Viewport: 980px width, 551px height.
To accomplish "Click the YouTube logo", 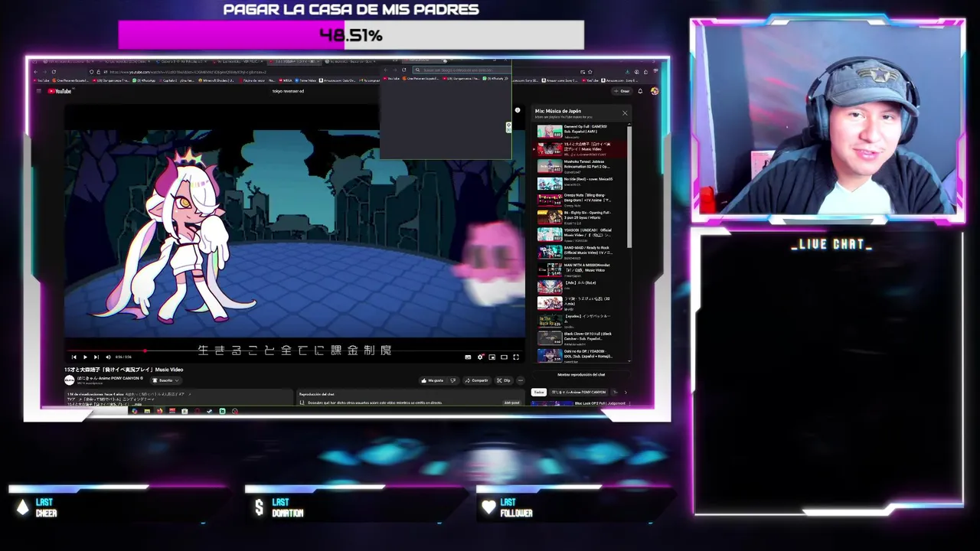I will [60, 91].
